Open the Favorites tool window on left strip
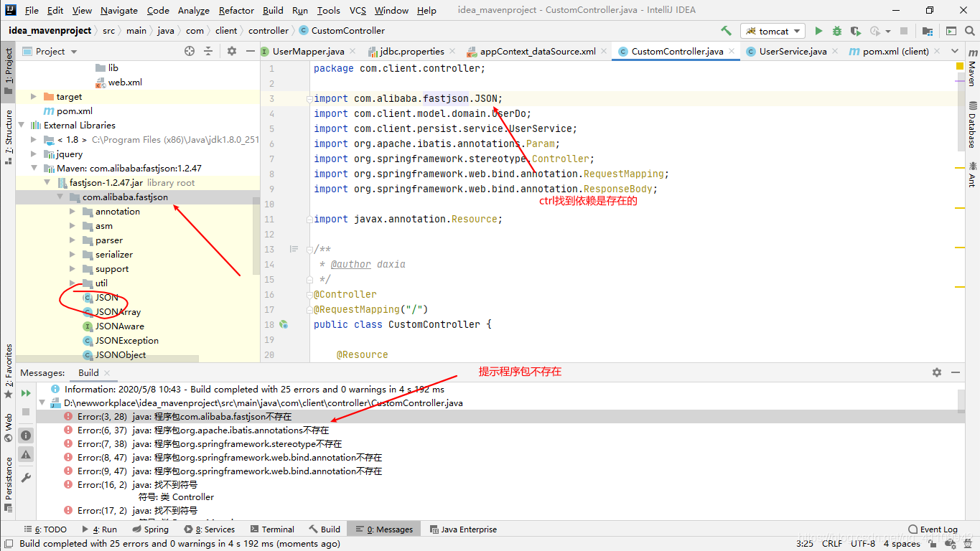This screenshot has width=980, height=551. click(x=9, y=370)
